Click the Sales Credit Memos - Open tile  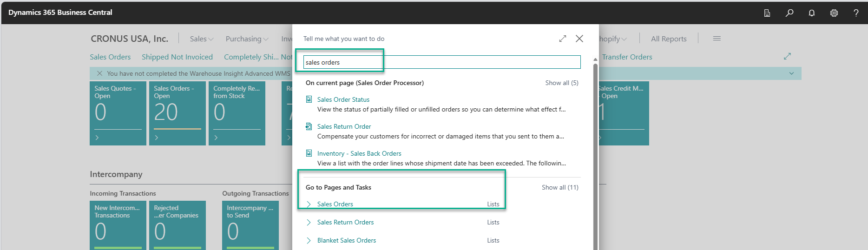point(624,113)
